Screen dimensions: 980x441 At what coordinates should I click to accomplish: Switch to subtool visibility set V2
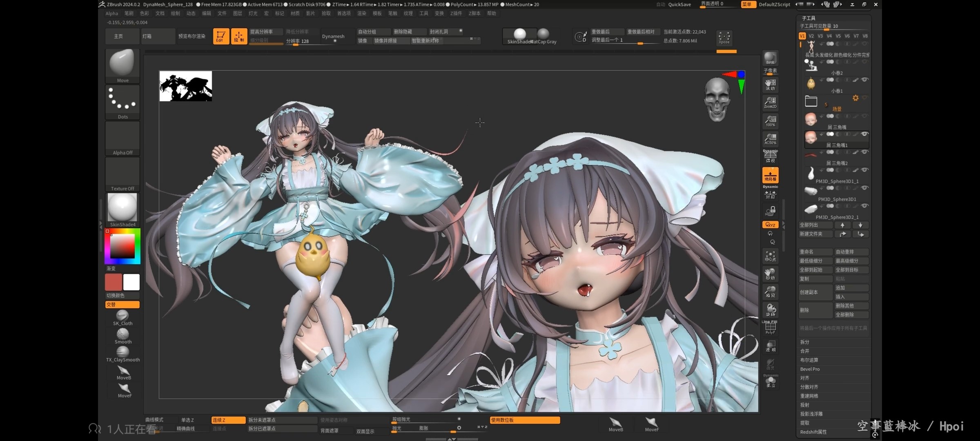811,36
